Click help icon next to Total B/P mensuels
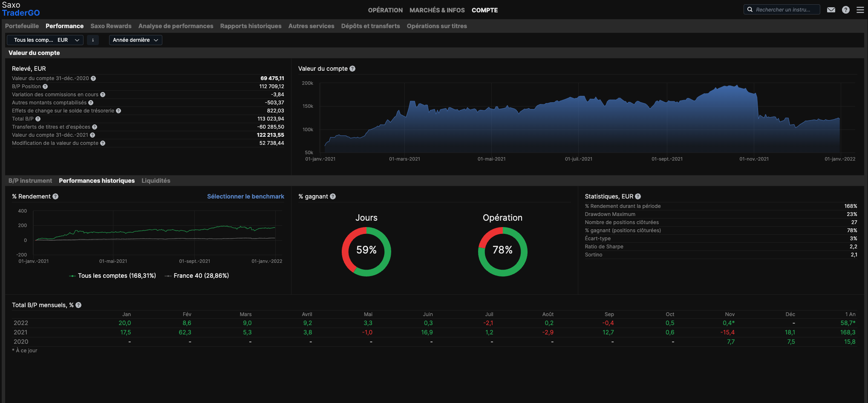 pyautogui.click(x=78, y=305)
